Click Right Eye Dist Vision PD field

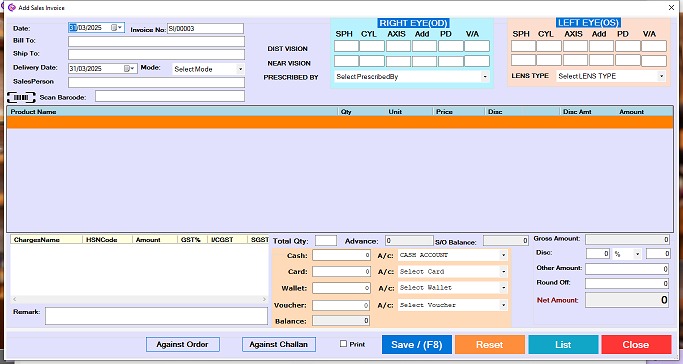pos(451,46)
